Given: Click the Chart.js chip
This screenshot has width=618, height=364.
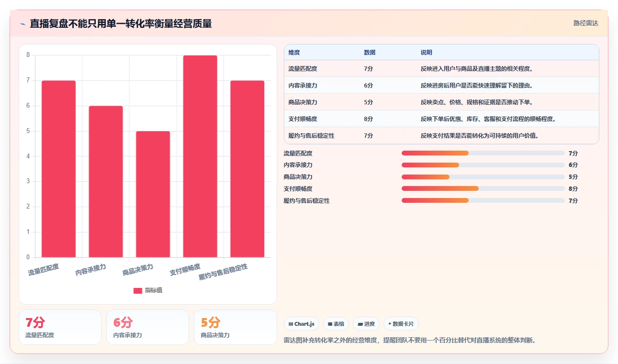Looking at the screenshot, I should coord(302,324).
